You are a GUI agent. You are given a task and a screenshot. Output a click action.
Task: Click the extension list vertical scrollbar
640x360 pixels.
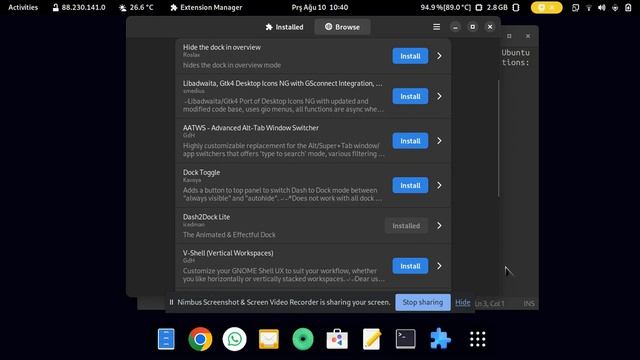coord(498,138)
